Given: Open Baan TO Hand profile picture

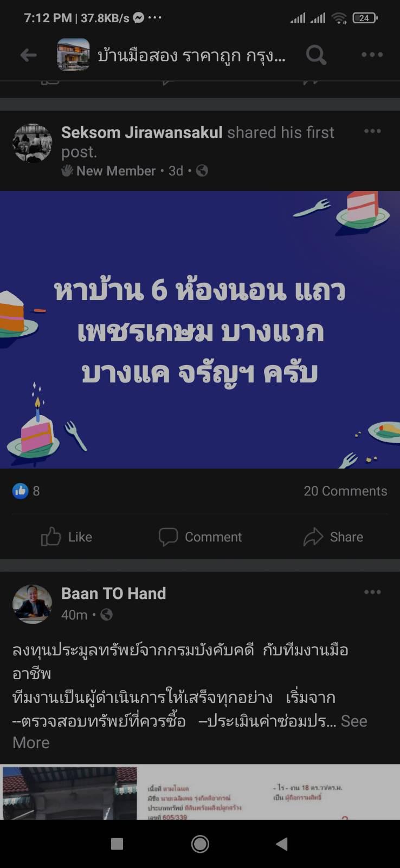Looking at the screenshot, I should tap(33, 604).
